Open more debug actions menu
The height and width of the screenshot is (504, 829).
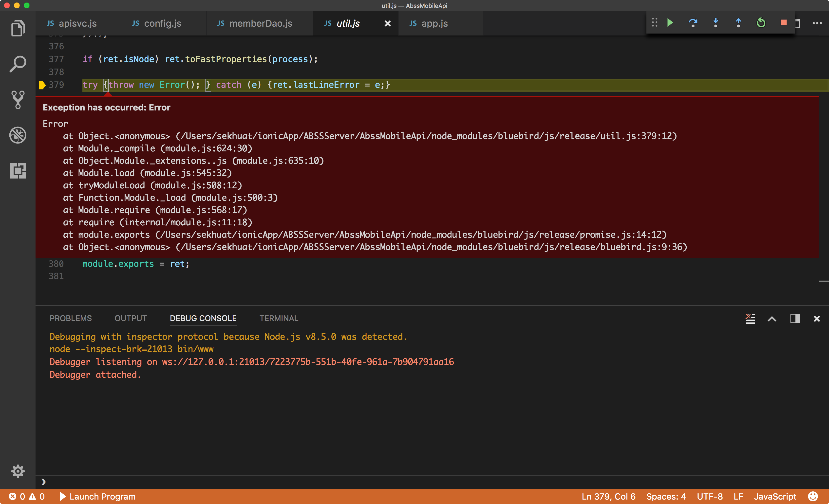(817, 23)
